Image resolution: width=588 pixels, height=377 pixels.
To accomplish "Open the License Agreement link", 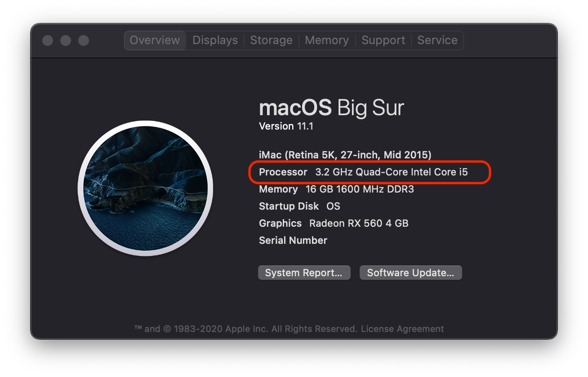I will click(402, 328).
